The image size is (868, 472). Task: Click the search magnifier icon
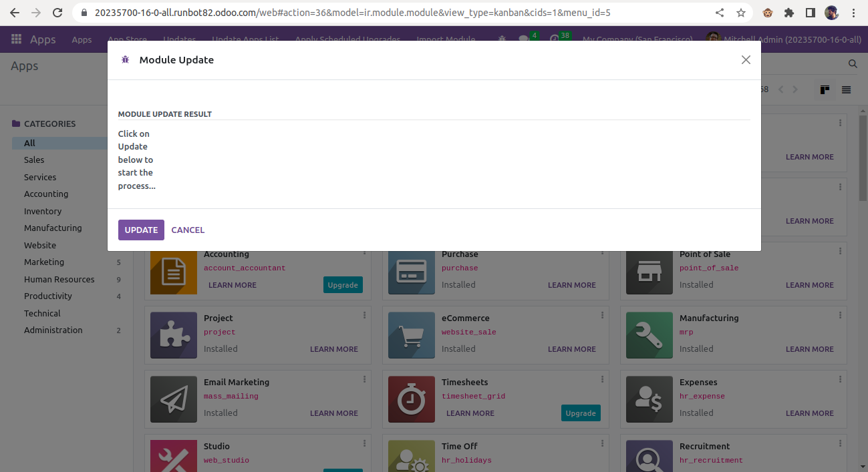pos(852,64)
